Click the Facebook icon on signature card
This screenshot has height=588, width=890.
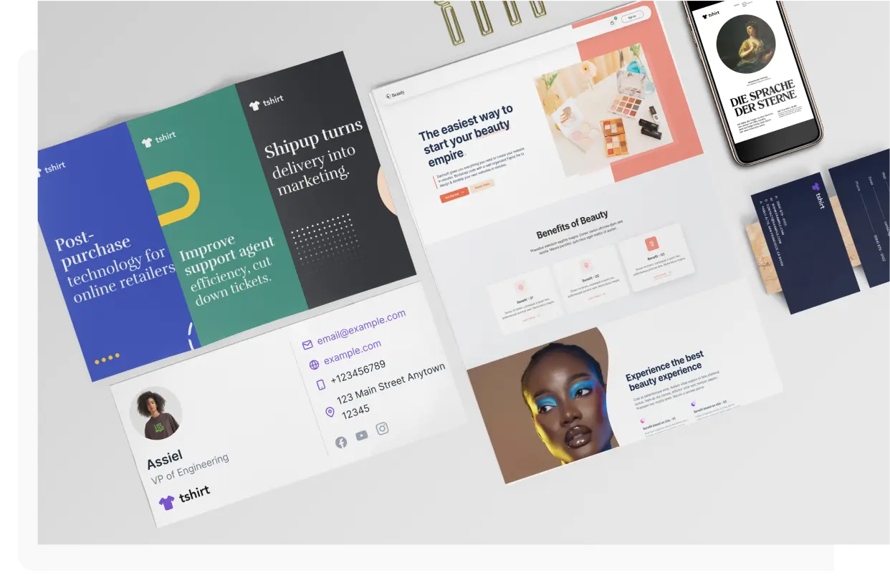[341, 442]
